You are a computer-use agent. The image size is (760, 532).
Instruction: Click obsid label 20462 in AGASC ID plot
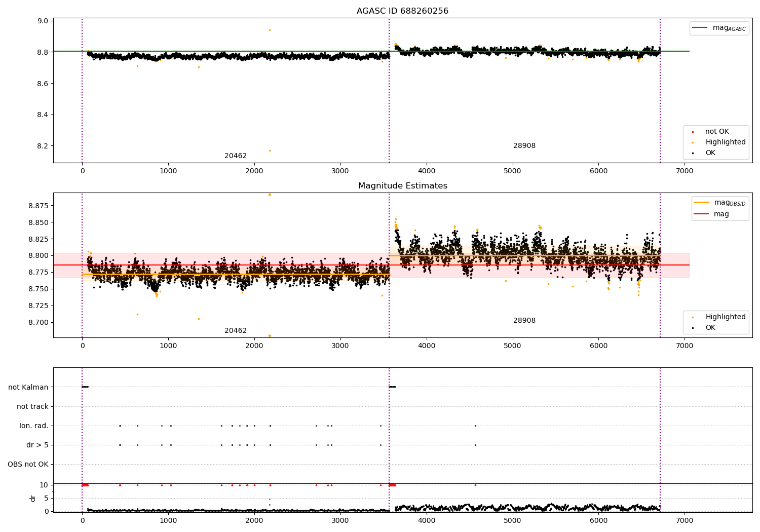click(236, 156)
